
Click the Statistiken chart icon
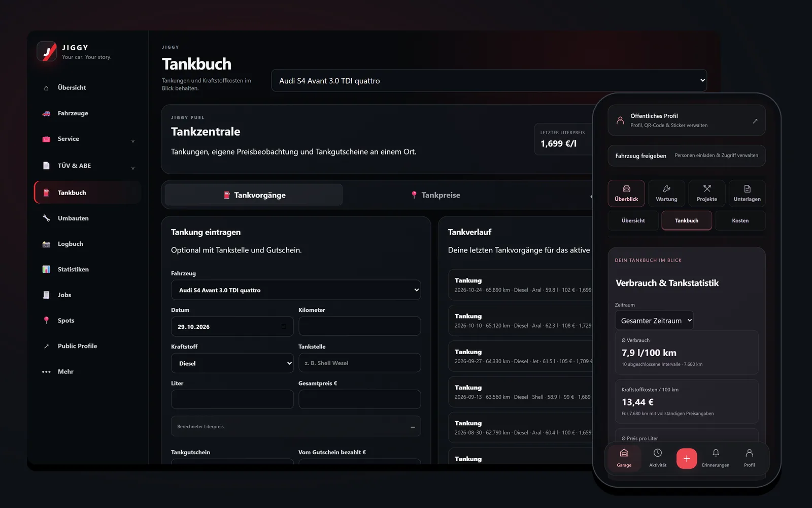coord(46,269)
